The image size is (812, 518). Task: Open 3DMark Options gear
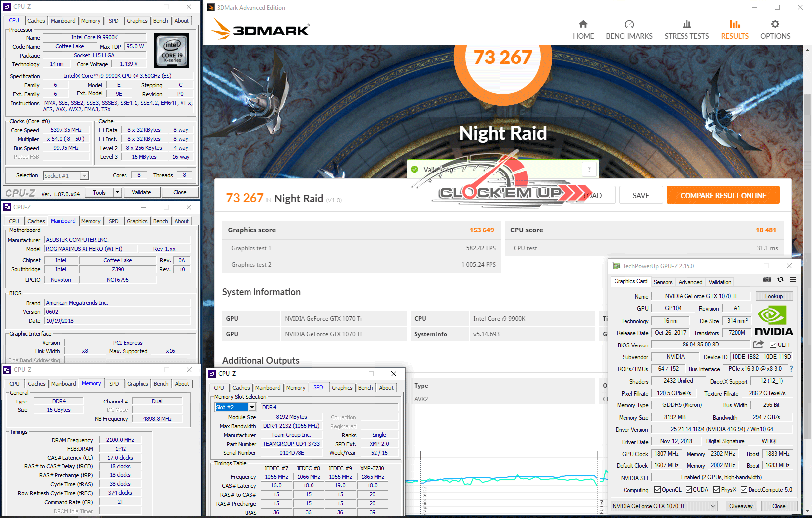775,30
